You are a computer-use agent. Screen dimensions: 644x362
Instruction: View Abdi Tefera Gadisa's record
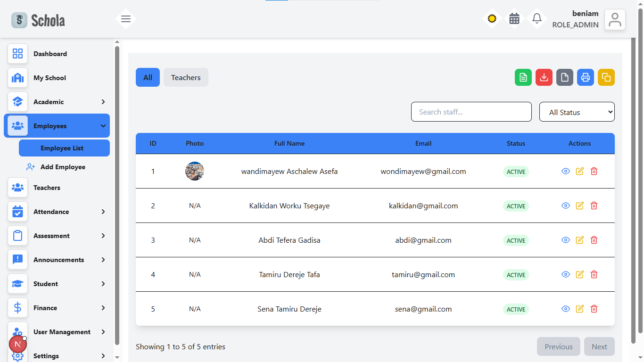[x=565, y=240]
